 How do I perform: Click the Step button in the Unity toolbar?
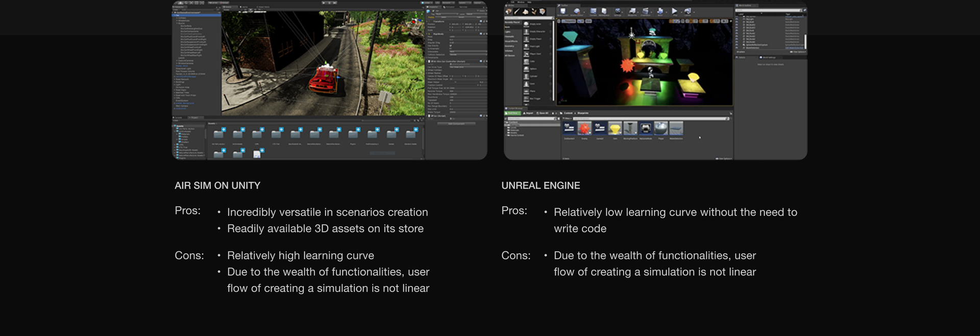tap(335, 3)
